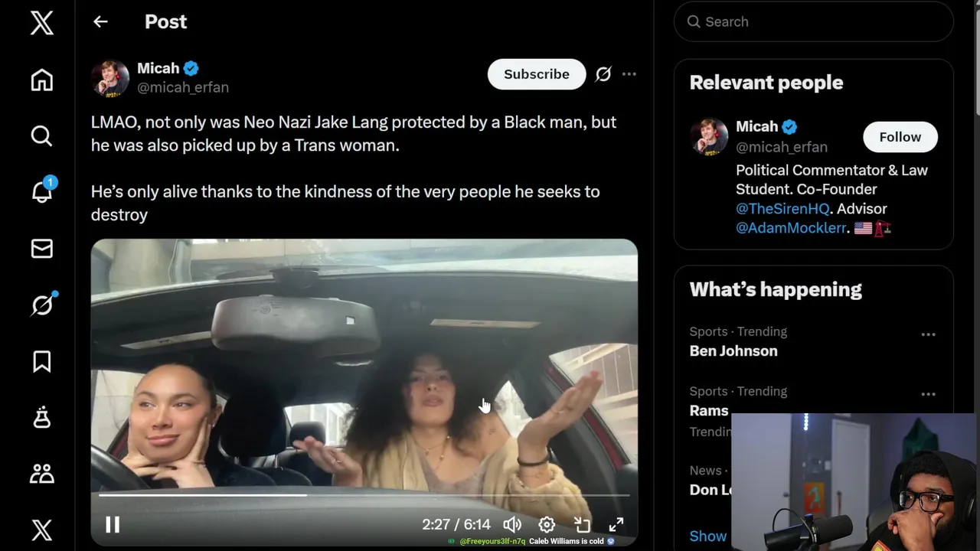
Task: Open more options for Ben Johnson trend
Action: [x=928, y=334]
